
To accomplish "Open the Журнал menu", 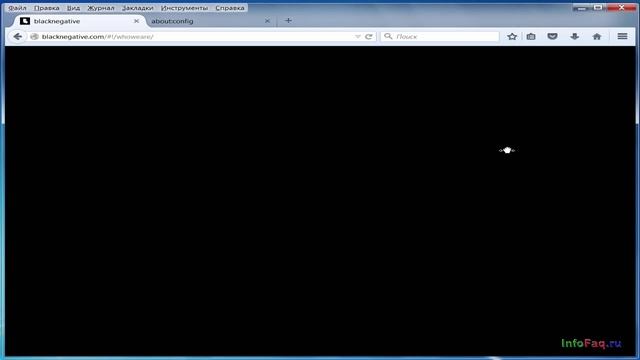I will click(100, 8).
